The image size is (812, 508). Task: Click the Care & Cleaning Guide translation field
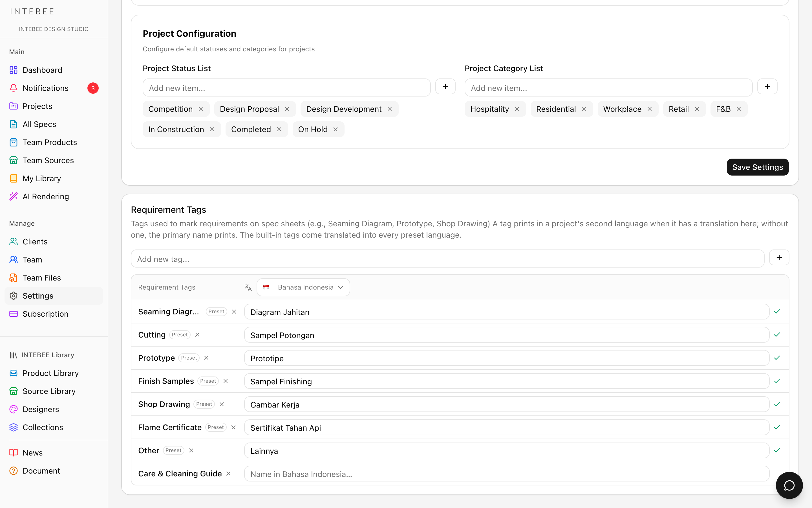point(507,474)
